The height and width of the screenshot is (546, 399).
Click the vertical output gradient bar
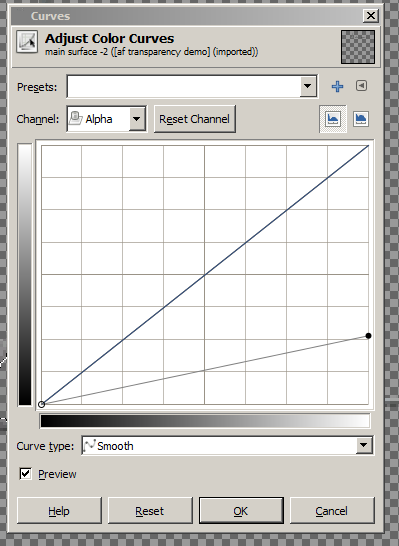[x=25, y=274]
